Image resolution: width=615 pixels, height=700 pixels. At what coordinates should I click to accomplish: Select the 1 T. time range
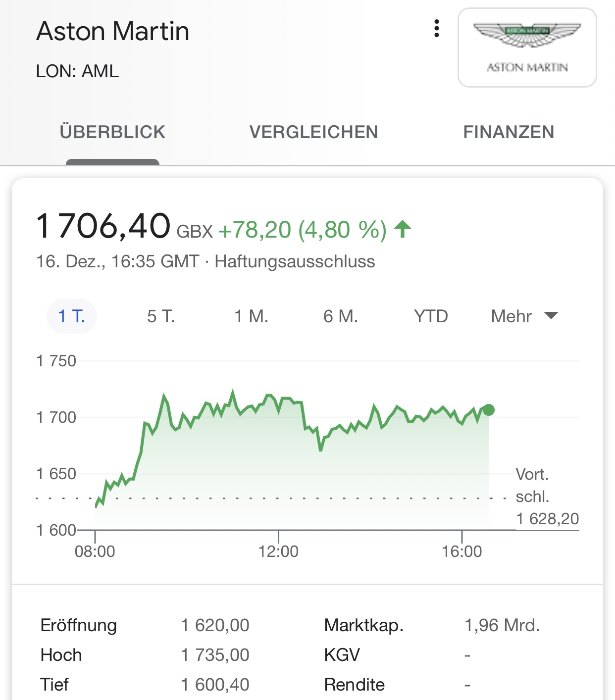(x=72, y=316)
